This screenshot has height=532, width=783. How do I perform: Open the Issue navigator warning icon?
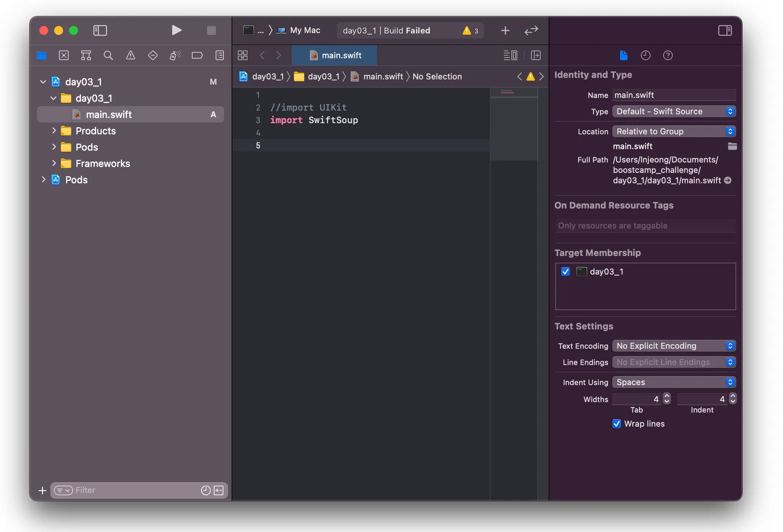[x=130, y=55]
